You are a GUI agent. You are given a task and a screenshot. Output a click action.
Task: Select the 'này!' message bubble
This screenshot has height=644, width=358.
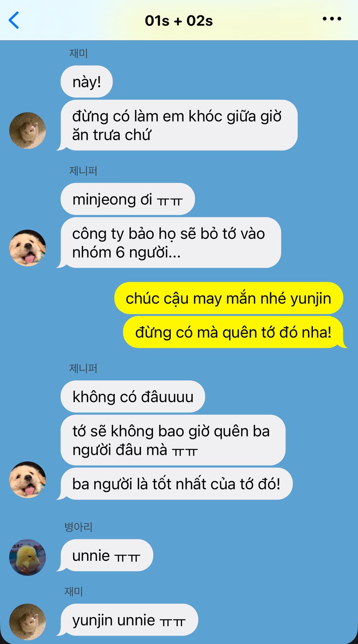tap(87, 82)
